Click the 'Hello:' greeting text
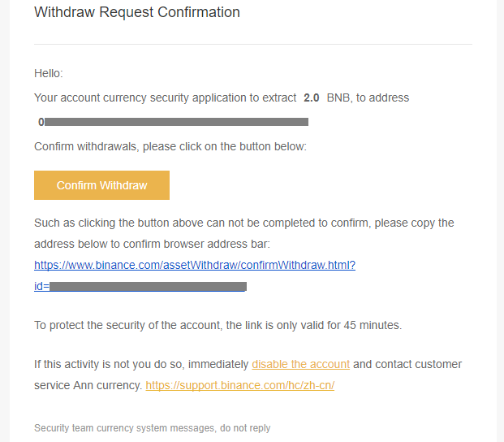Screen dimensions: 504x442 point(49,73)
